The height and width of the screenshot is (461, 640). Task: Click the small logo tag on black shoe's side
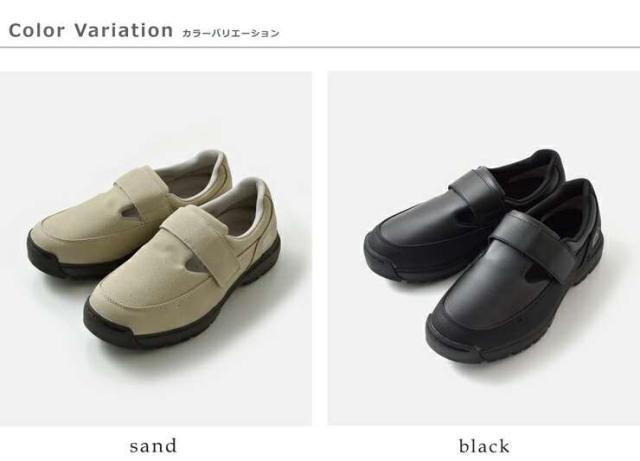click(594, 240)
